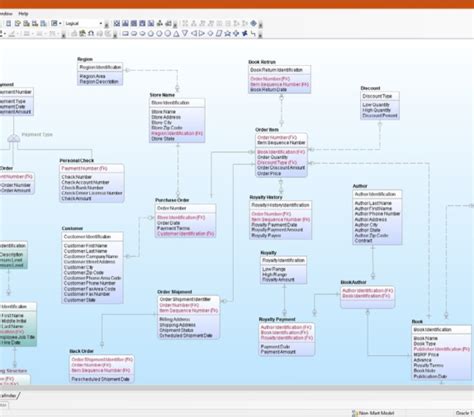Select the diamond shape tool
Screen dimensions: 474x417
tap(210, 33)
